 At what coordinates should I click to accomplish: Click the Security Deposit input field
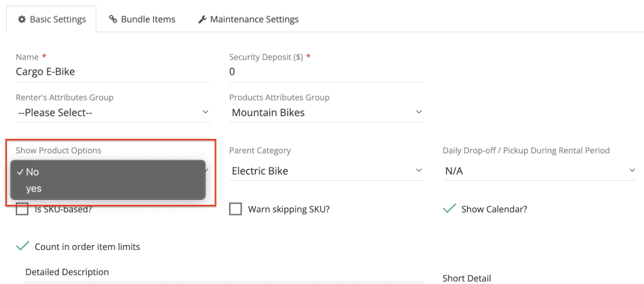tap(326, 72)
